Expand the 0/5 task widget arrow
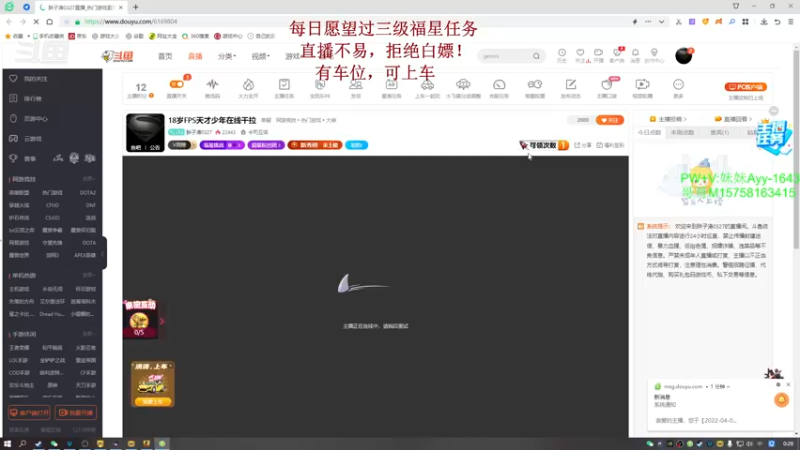Viewport: 800px width, 450px height. [162, 321]
